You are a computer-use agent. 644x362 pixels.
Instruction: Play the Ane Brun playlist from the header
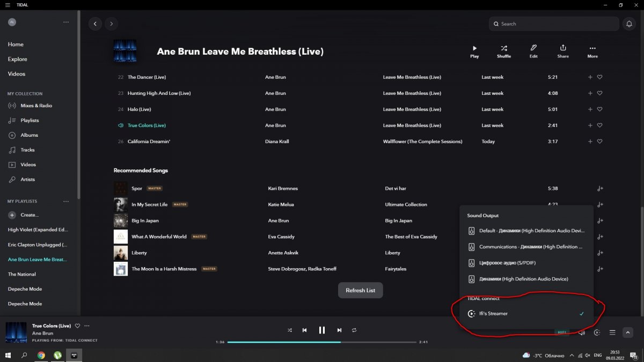click(x=474, y=51)
